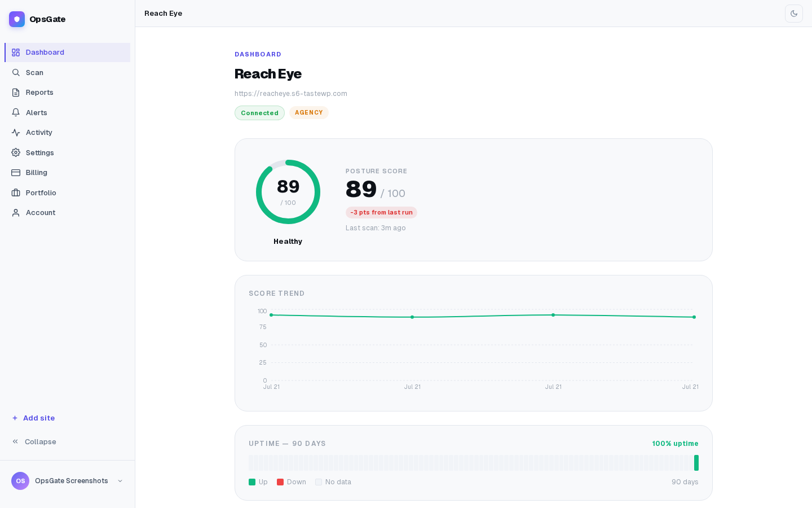This screenshot has height=508, width=812.
Task: Click the OpsGate shield logo icon
Action: point(17,19)
